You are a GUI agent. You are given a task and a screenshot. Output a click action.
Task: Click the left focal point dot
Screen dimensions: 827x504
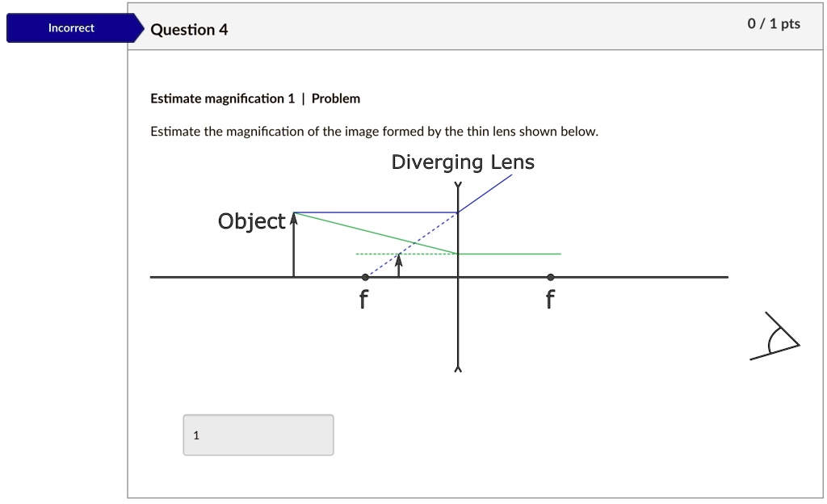365,277
